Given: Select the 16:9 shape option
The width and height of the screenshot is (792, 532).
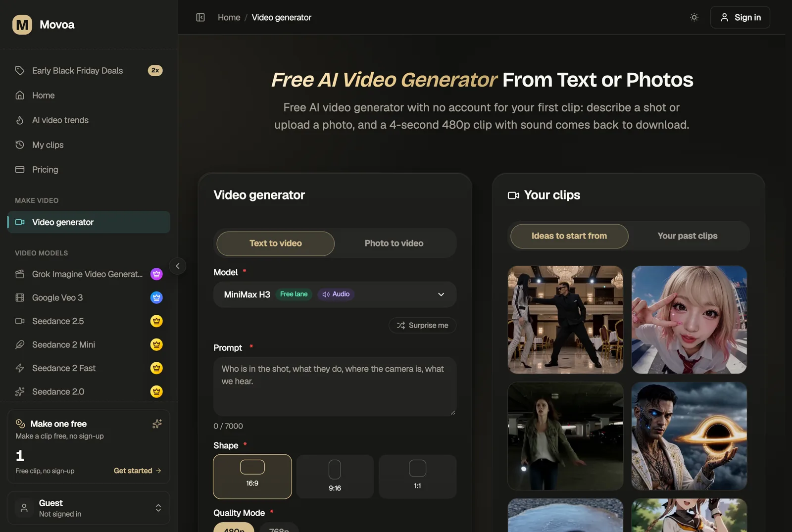Looking at the screenshot, I should pos(252,477).
